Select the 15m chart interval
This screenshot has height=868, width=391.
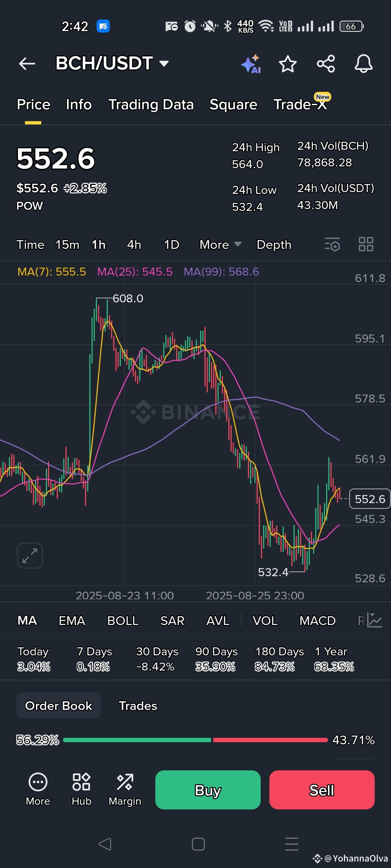[67, 245]
